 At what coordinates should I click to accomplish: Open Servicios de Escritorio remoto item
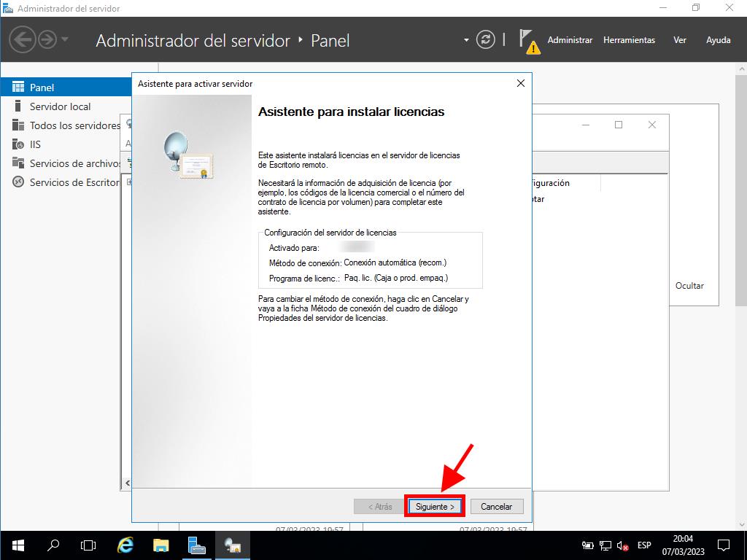(73, 182)
